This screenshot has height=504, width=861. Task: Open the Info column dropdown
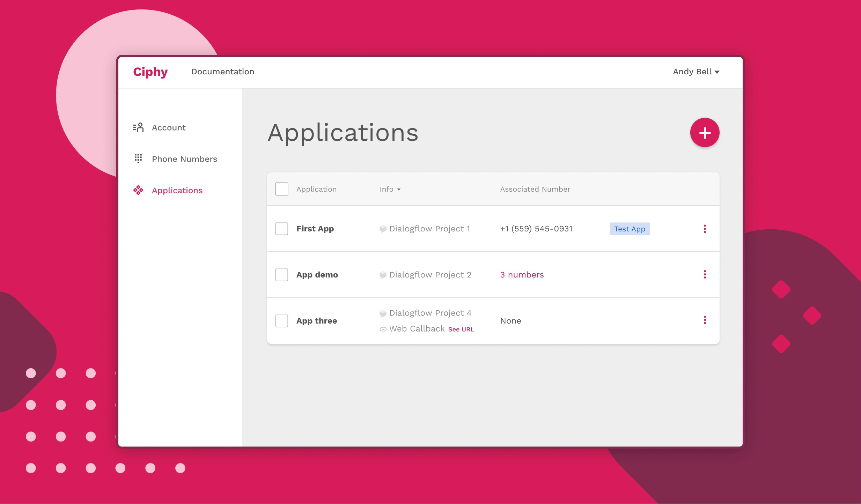(x=390, y=189)
